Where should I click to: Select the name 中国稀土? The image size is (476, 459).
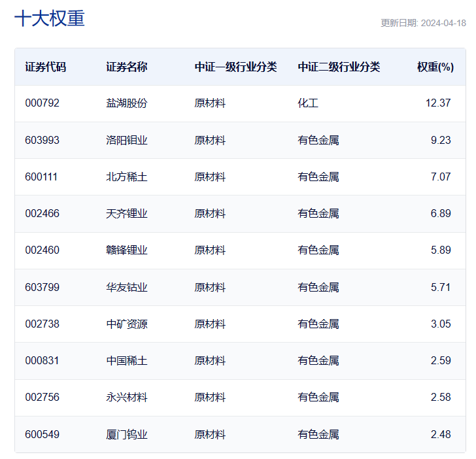(x=127, y=361)
